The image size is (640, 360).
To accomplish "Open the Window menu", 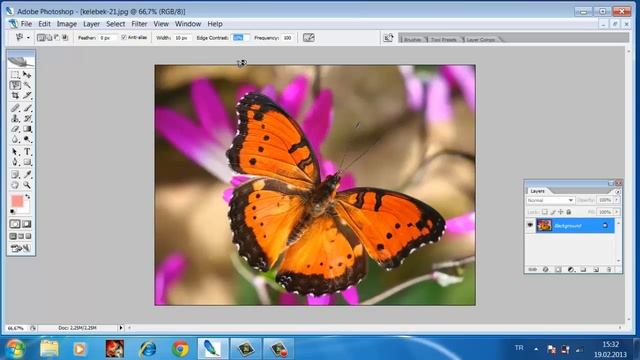I will tap(188, 24).
